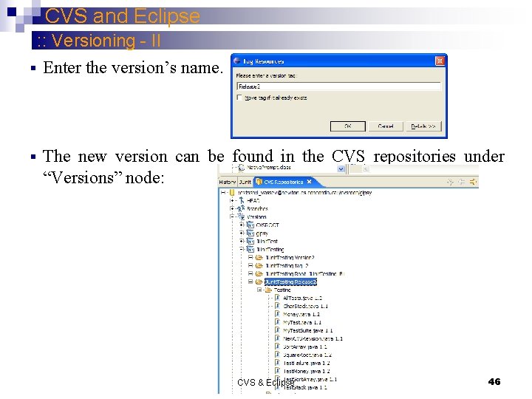
Task: Expand the Branches node
Action: 232,208
